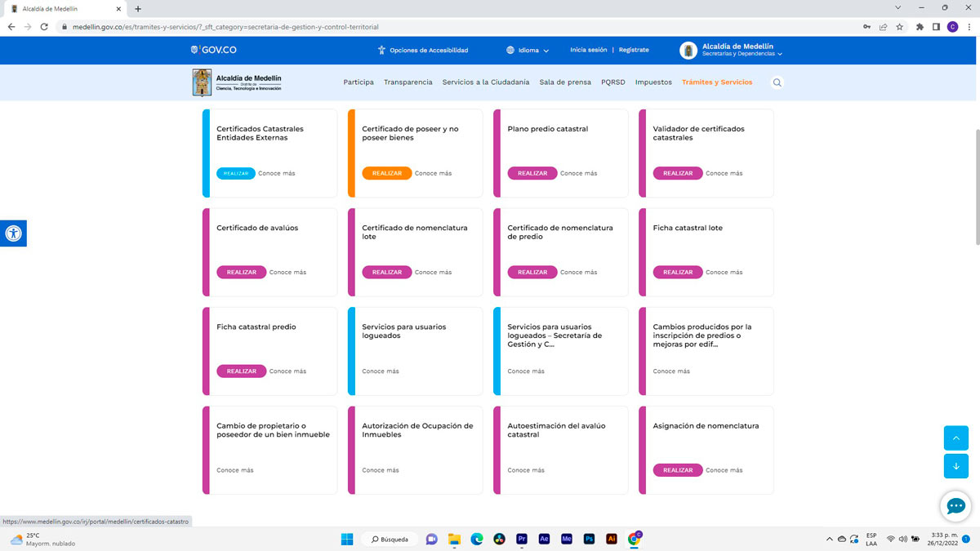Click Conoce más under Autorización de Ocupación
This screenshot has width=980, height=551.
point(381,470)
